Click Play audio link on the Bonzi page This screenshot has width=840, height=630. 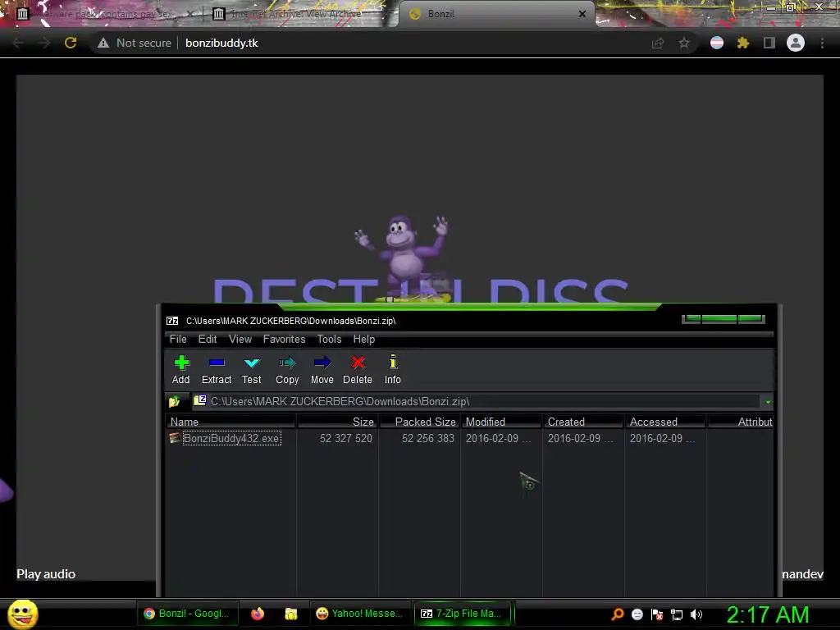coord(46,573)
